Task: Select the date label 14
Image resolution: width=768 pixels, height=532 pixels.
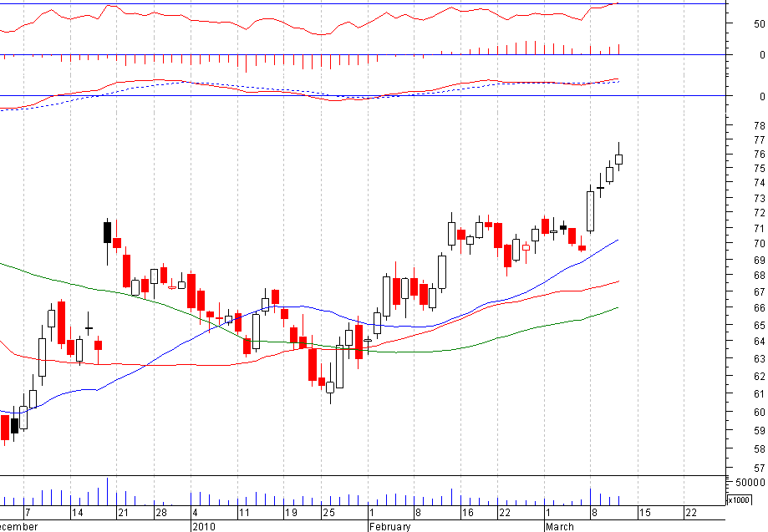Action: pyautogui.click(x=78, y=513)
